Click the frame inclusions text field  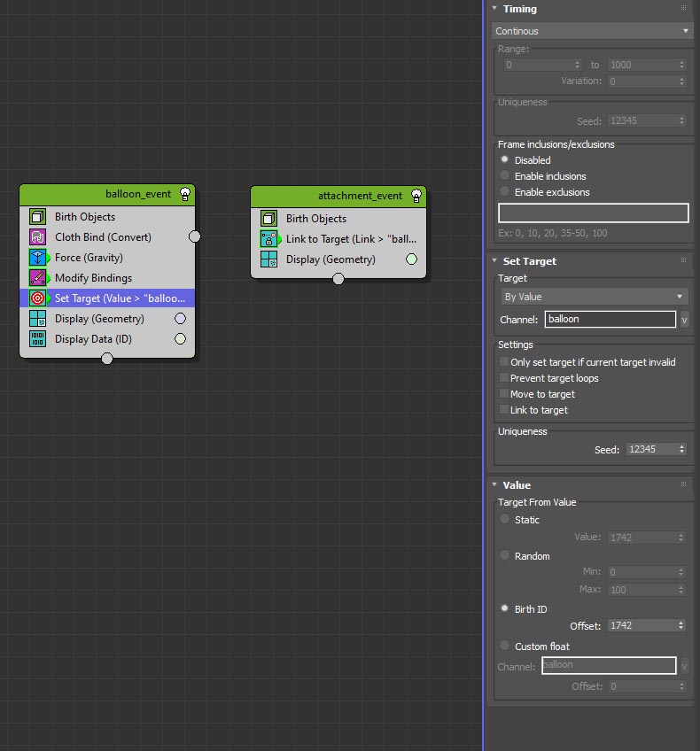point(593,213)
